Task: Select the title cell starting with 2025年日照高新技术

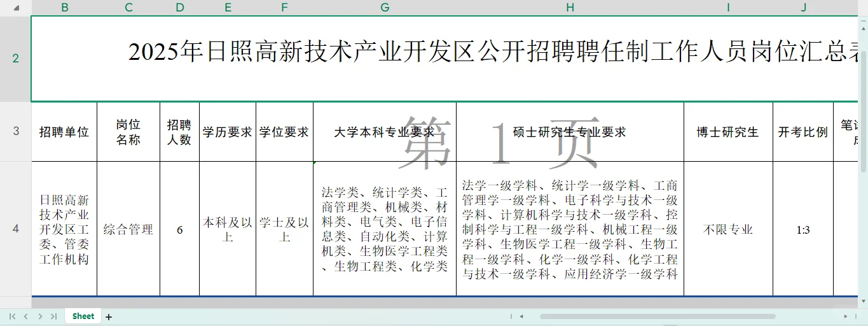Action: click(x=444, y=59)
